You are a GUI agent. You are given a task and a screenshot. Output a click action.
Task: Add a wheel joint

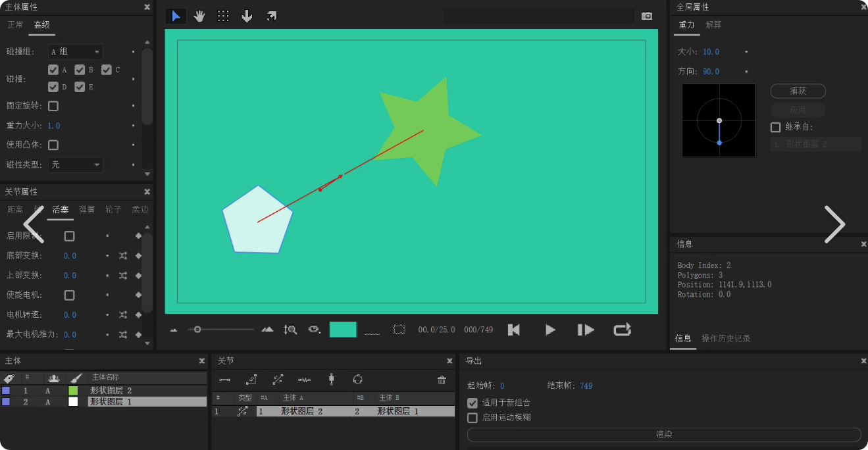(332, 380)
